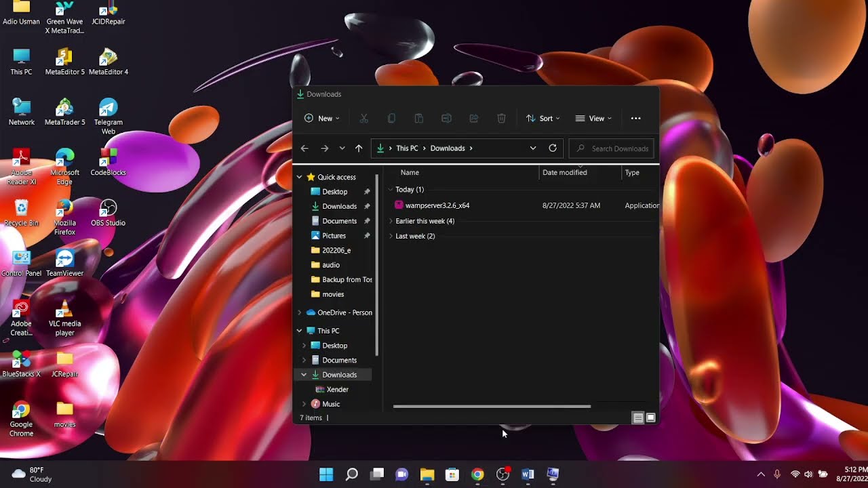The image size is (868, 488).
Task: Open the Sort dropdown
Action: coord(543,118)
